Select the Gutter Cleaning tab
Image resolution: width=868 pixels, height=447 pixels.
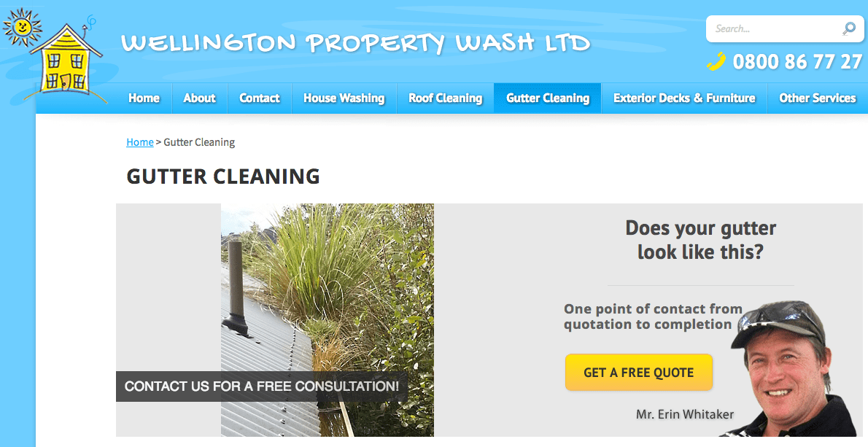548,98
